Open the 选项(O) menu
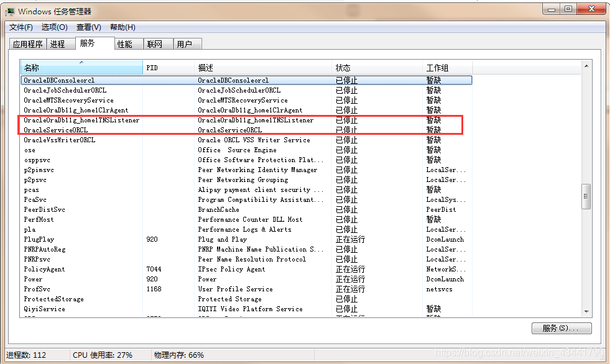This screenshot has width=610, height=364. [x=55, y=27]
